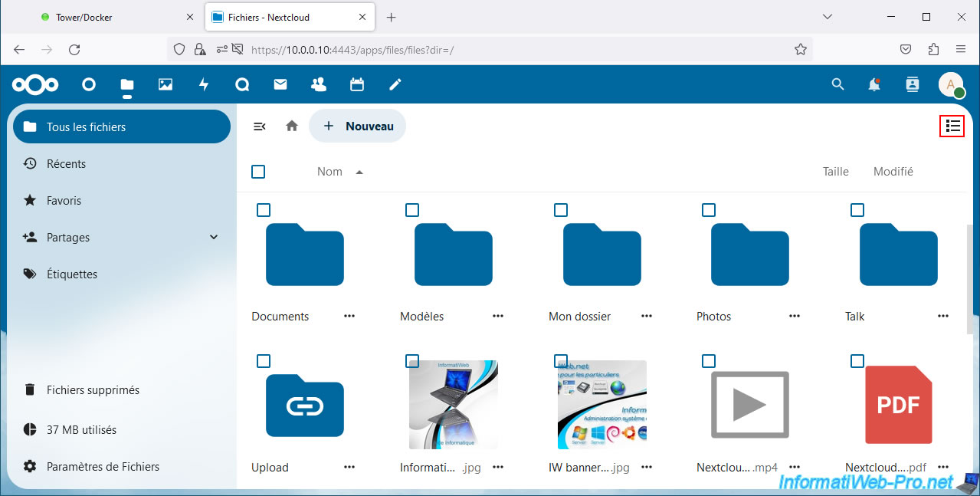Switch to list view using the toggle icon
The image size is (980, 496).
click(952, 126)
